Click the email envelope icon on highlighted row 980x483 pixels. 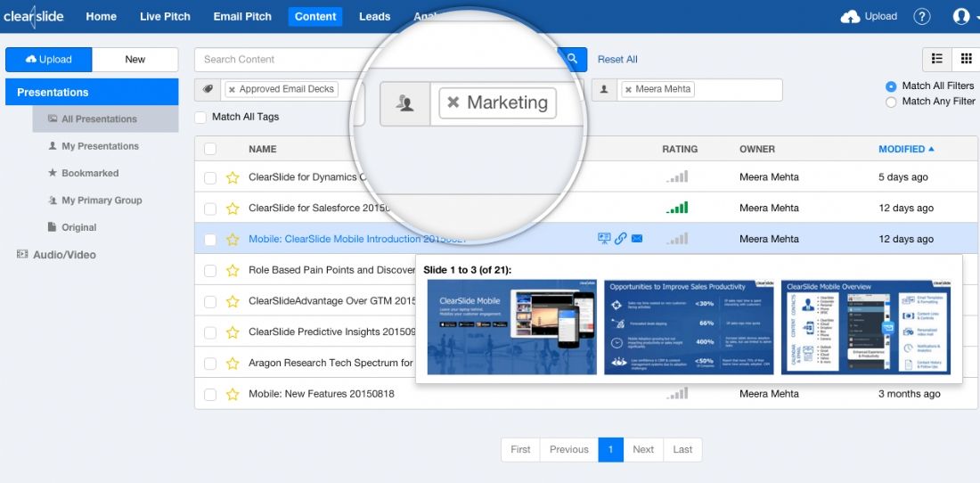(637, 238)
